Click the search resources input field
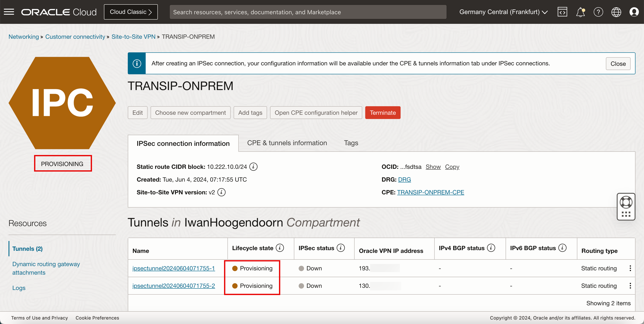The image size is (644, 324). (x=308, y=12)
